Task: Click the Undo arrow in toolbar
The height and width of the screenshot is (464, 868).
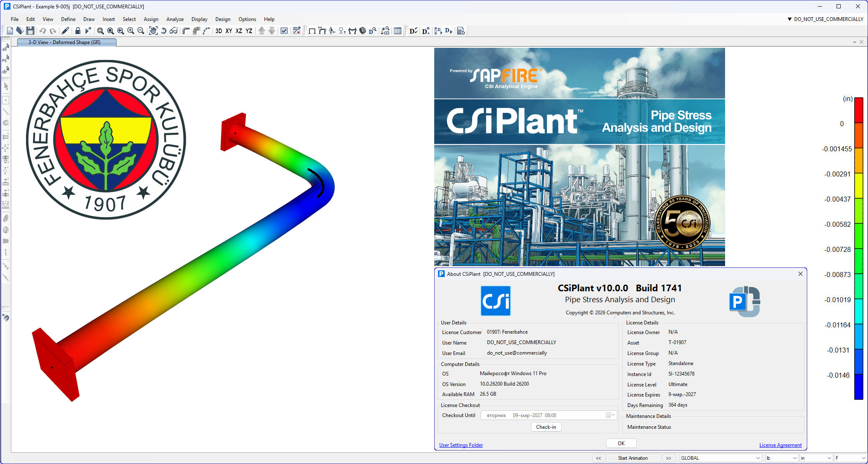Action: [x=42, y=31]
